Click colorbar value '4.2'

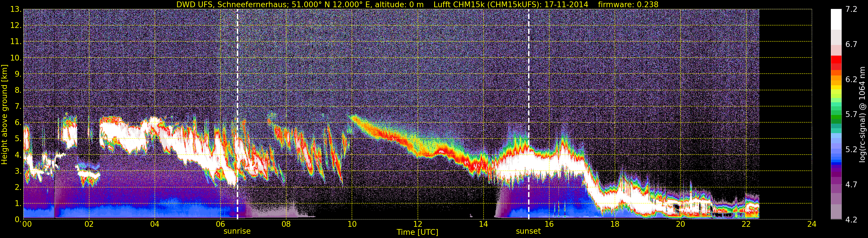coord(851,220)
